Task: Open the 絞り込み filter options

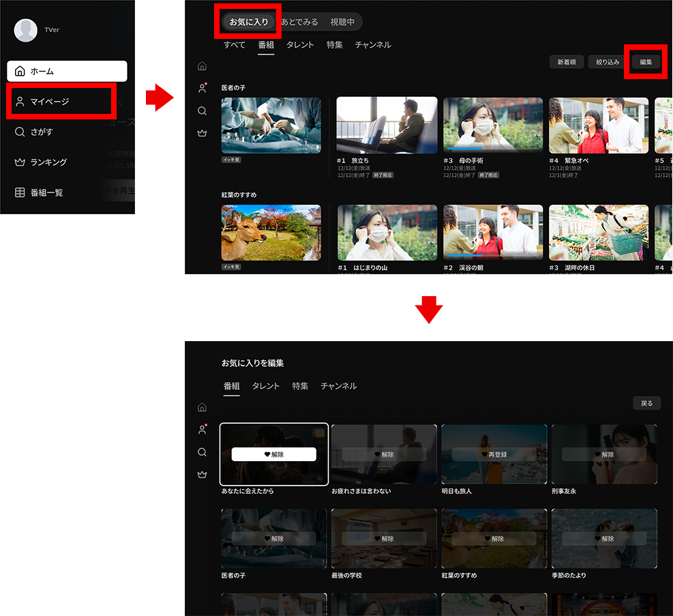Action: pyautogui.click(x=608, y=62)
